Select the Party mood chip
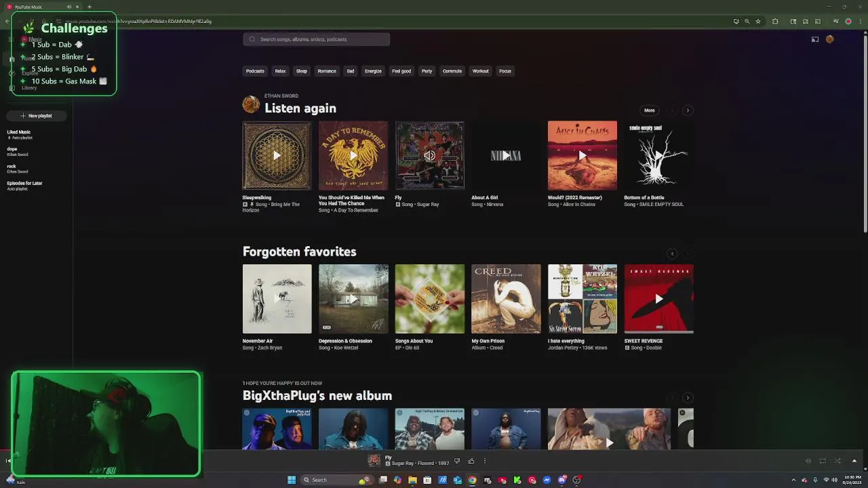The height and width of the screenshot is (488, 868). [427, 71]
